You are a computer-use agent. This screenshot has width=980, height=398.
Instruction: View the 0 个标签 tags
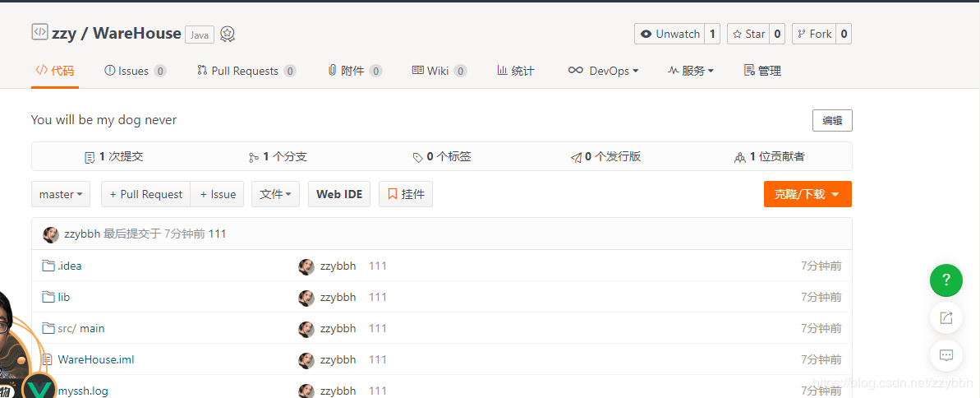click(x=442, y=156)
